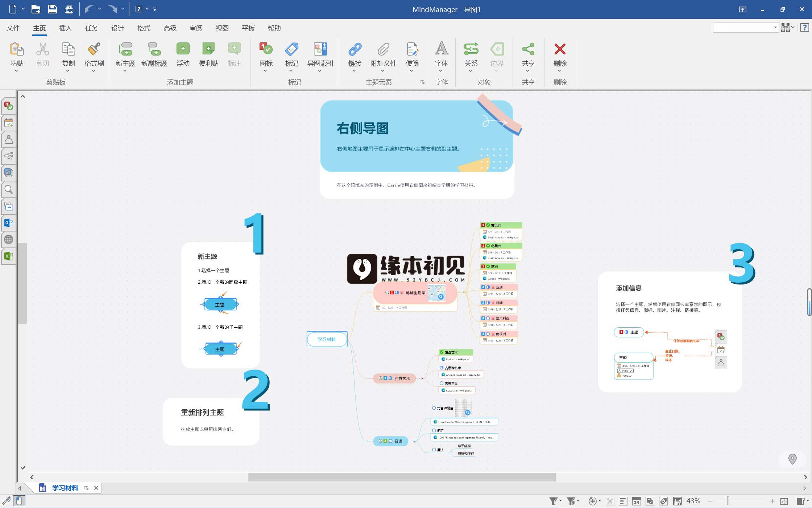This screenshot has width=812, height=508.
Task: Switch to the 任务 ribbon tab
Action: 91,28
